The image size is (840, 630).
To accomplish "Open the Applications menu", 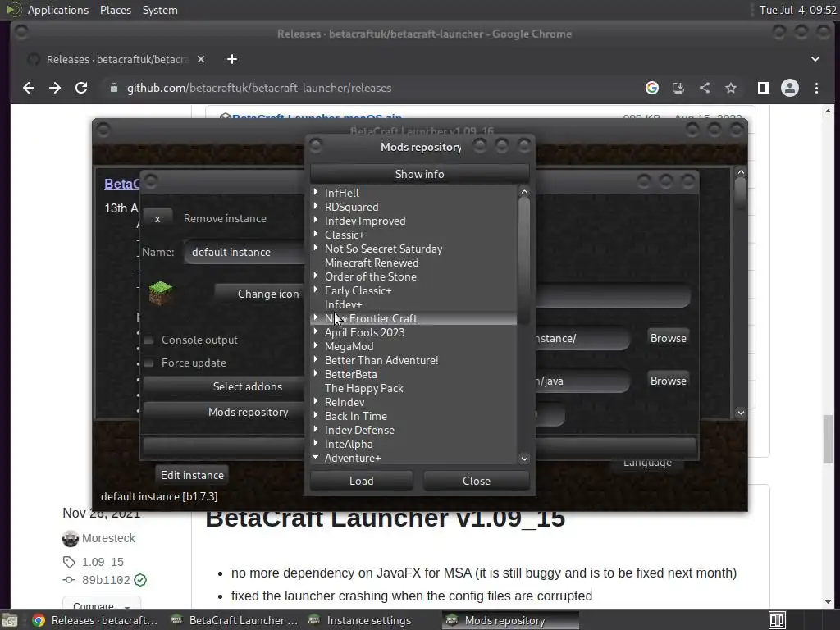I will (x=58, y=10).
